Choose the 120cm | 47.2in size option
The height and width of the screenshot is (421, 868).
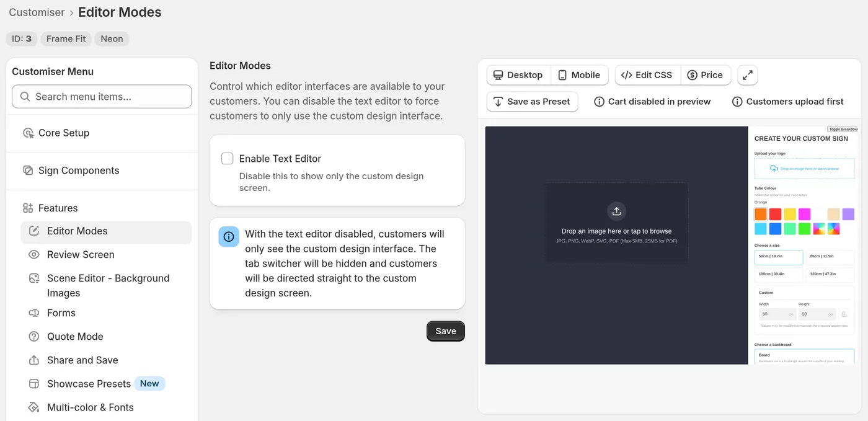coord(830,275)
